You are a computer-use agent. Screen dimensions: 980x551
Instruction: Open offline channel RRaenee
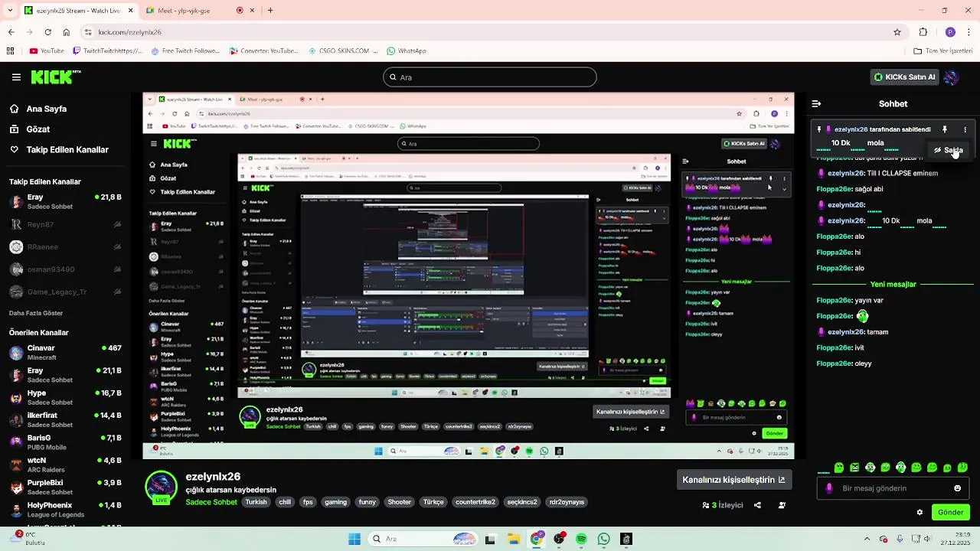tap(65, 247)
